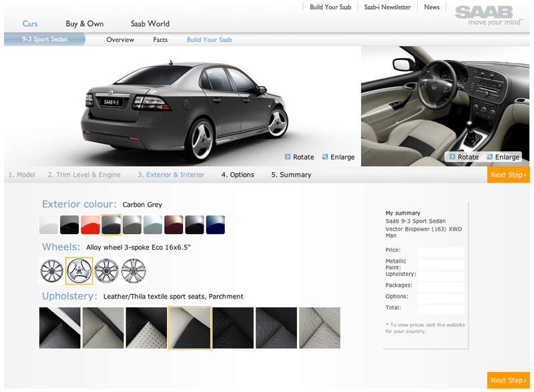Click the interior dashboard image
534x392 pixels.
coord(445,106)
